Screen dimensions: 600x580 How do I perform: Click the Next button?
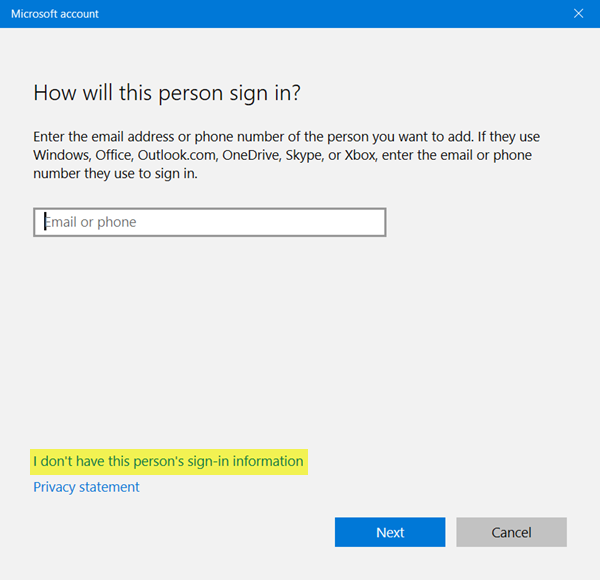[390, 532]
